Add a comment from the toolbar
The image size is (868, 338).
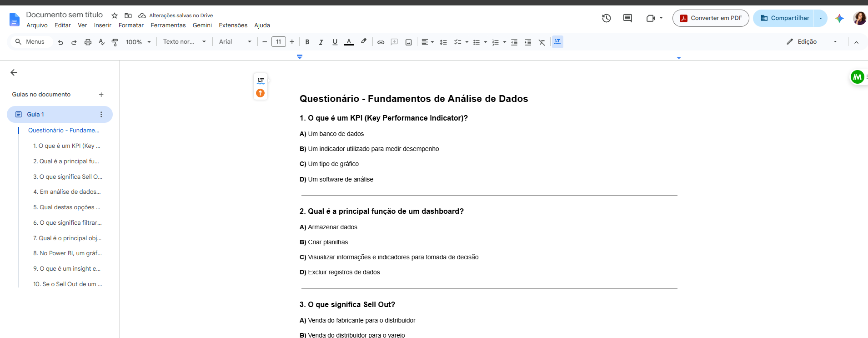[395, 42]
